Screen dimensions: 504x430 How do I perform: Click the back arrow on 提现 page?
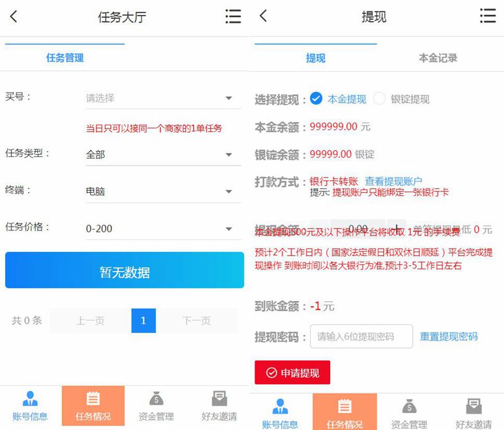pyautogui.click(x=266, y=17)
